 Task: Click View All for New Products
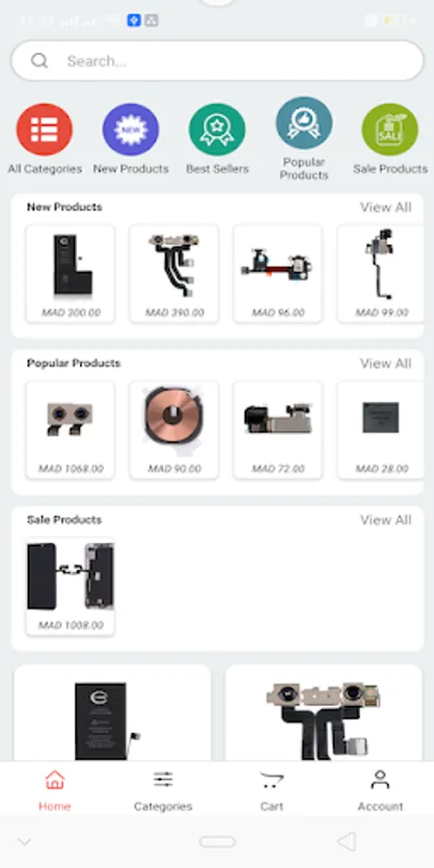tap(385, 207)
